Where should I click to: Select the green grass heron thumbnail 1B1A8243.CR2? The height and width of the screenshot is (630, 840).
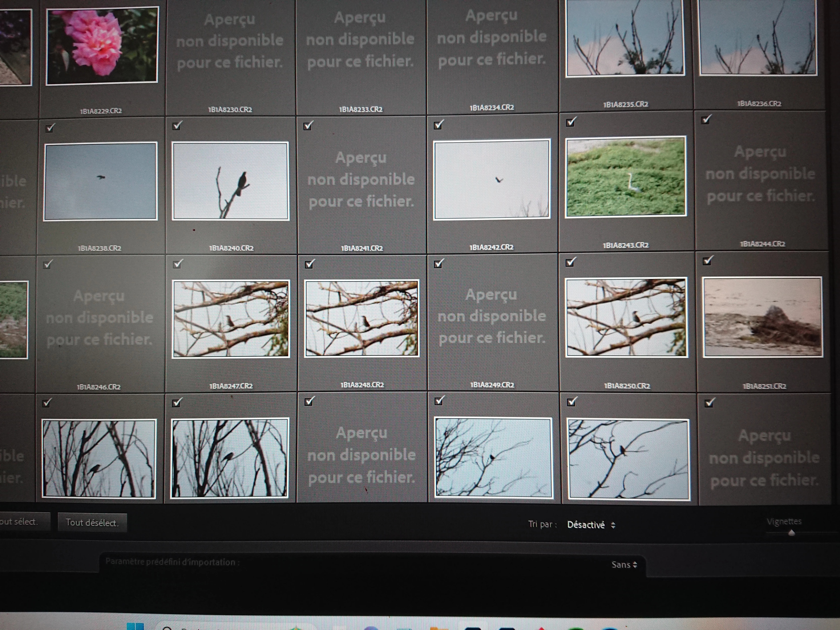tap(626, 177)
